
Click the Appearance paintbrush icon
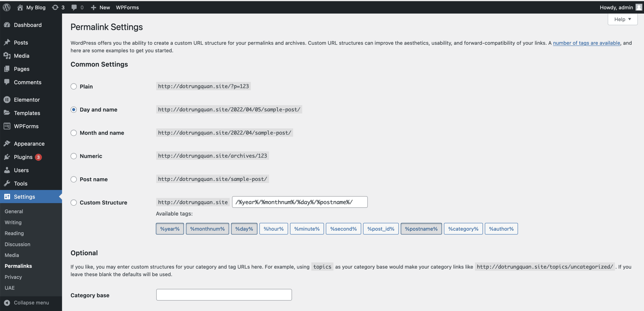point(7,143)
